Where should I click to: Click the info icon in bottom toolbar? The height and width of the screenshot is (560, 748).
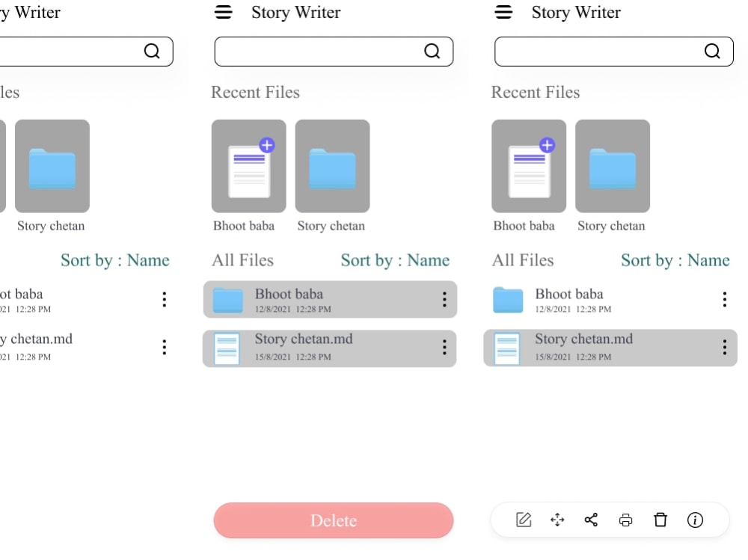pos(695,520)
